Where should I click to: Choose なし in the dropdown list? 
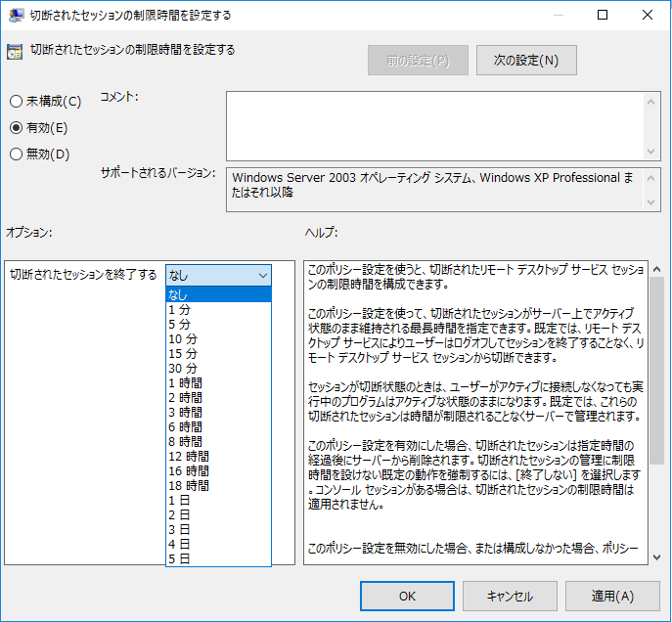click(x=218, y=294)
